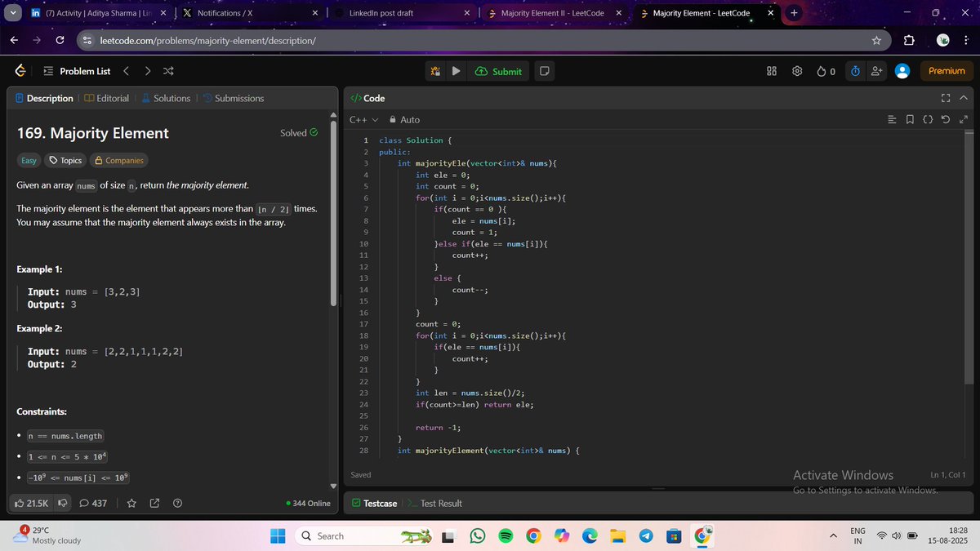Switch to the Submissions tab
Screen dimensions: 980x551
(x=233, y=98)
